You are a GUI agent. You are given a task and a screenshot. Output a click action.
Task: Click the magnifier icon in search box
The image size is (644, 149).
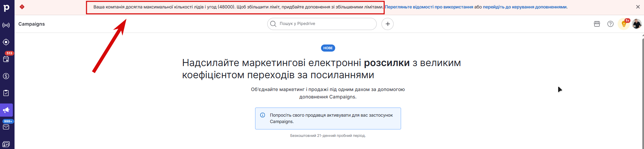273,24
